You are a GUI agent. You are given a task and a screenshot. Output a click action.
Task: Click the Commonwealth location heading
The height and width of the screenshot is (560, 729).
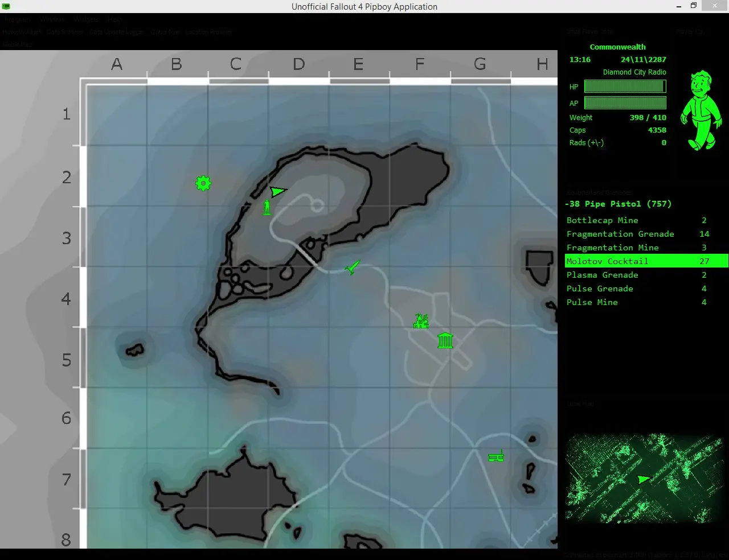click(x=617, y=47)
